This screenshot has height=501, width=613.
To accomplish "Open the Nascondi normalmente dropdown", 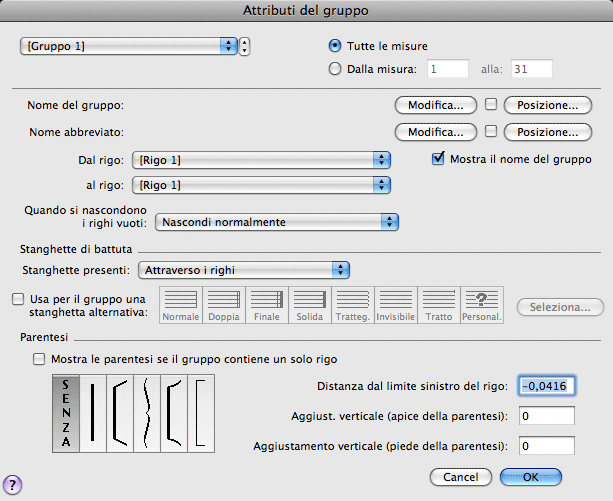I will [x=279, y=222].
